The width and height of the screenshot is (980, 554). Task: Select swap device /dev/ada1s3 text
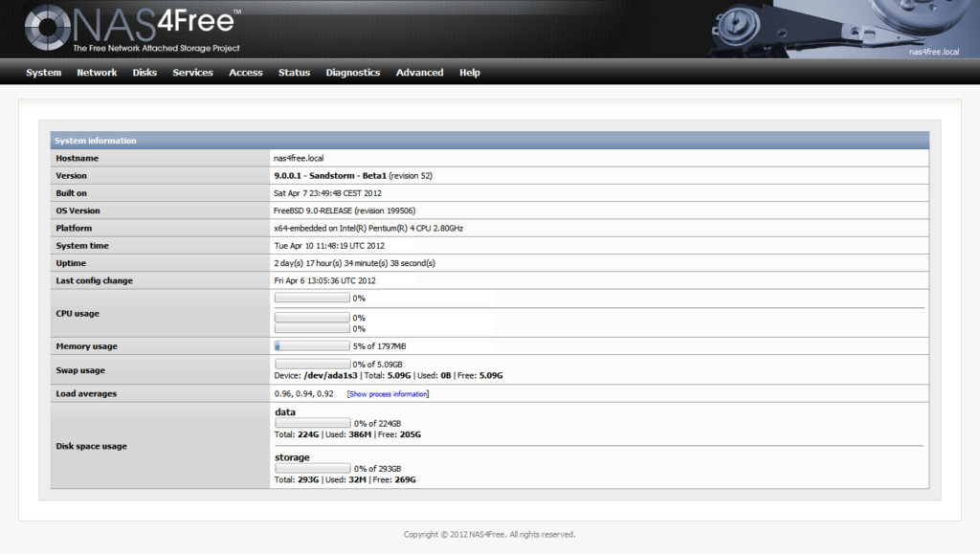(330, 375)
